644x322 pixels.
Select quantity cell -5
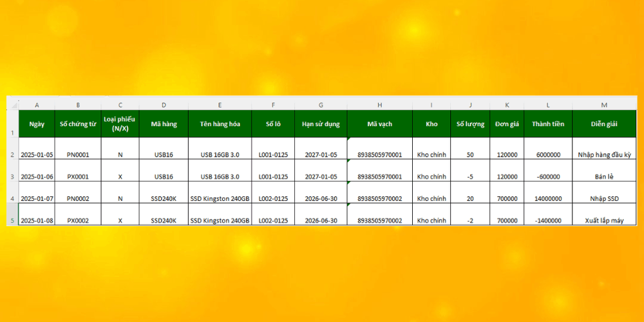click(x=470, y=171)
